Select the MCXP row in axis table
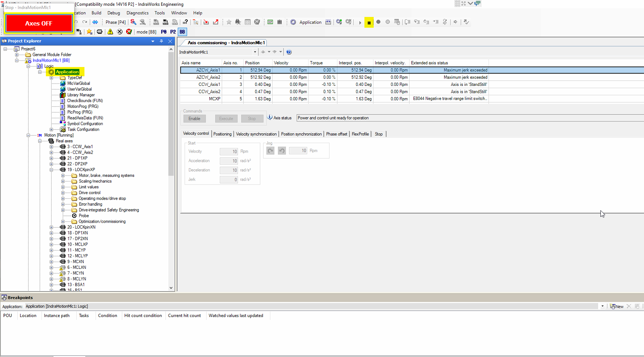644x357 pixels. click(412, 99)
